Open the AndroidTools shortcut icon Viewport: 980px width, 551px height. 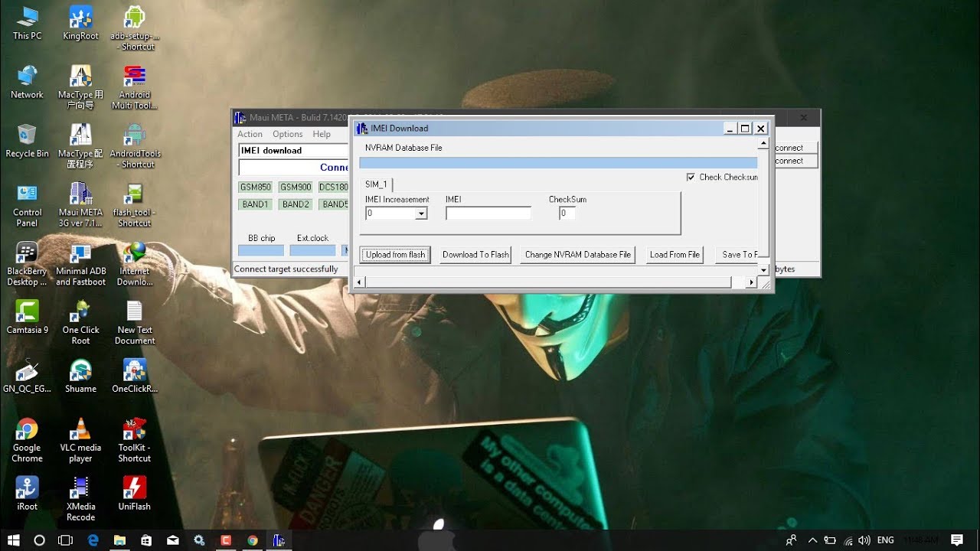pyautogui.click(x=135, y=146)
